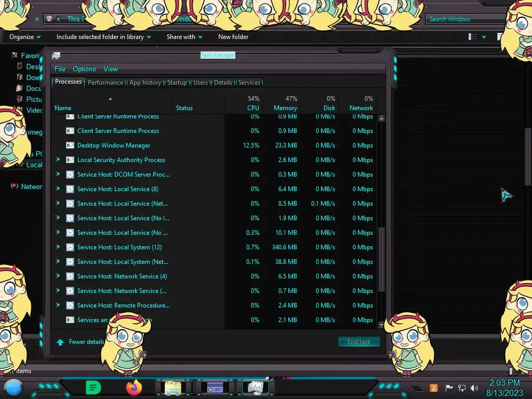Click the view layout icon in the Explorer toolbar
The height and width of the screenshot is (399, 532).
coord(472,37)
